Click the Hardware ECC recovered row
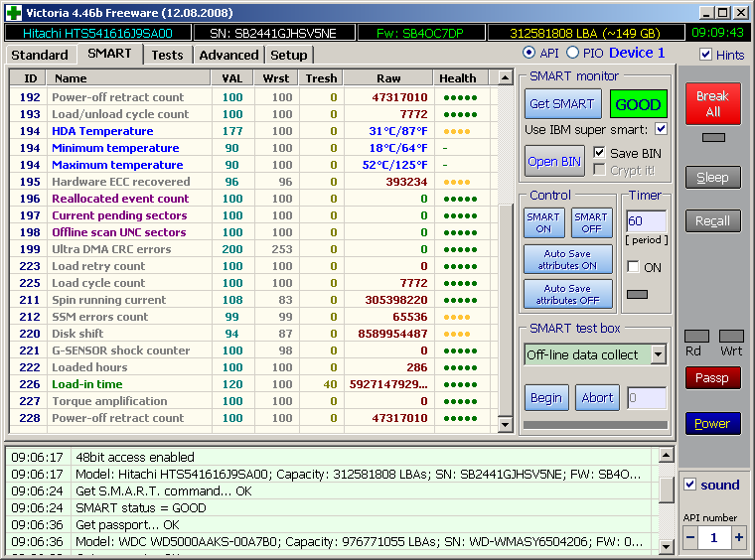The image size is (755, 560). coord(253,182)
